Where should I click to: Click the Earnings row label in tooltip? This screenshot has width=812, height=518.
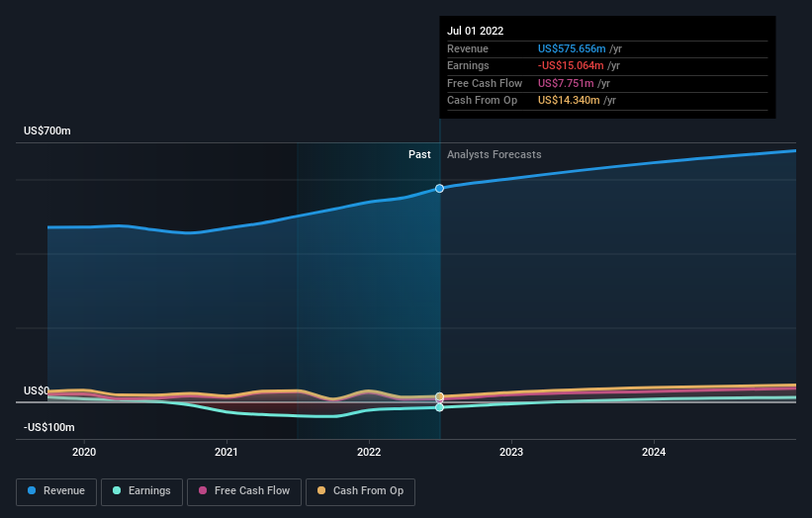[x=468, y=65]
